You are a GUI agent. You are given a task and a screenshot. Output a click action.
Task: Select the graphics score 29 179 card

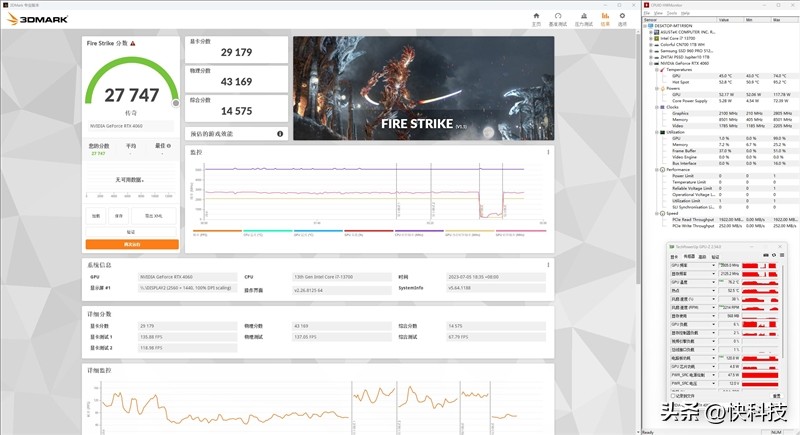[236, 49]
